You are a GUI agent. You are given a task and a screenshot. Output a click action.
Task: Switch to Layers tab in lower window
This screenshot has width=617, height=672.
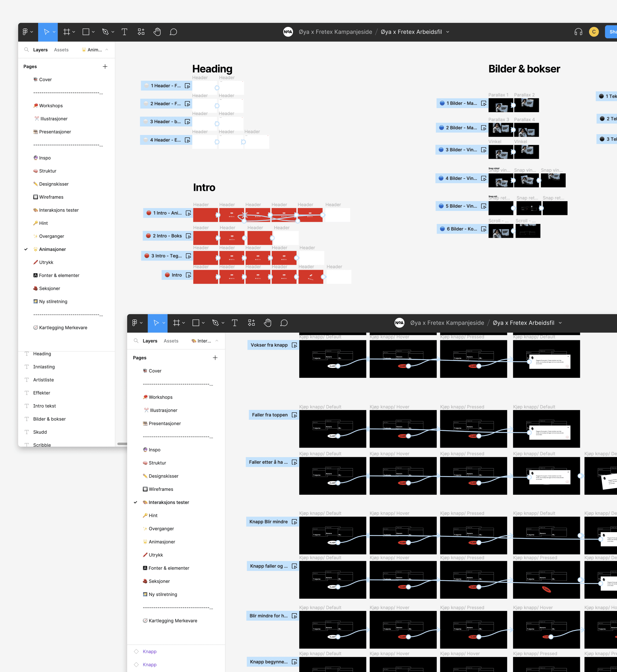[x=150, y=341]
